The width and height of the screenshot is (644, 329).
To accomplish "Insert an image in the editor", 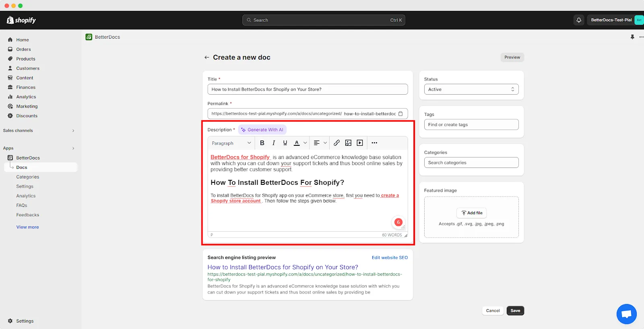I will (348, 143).
